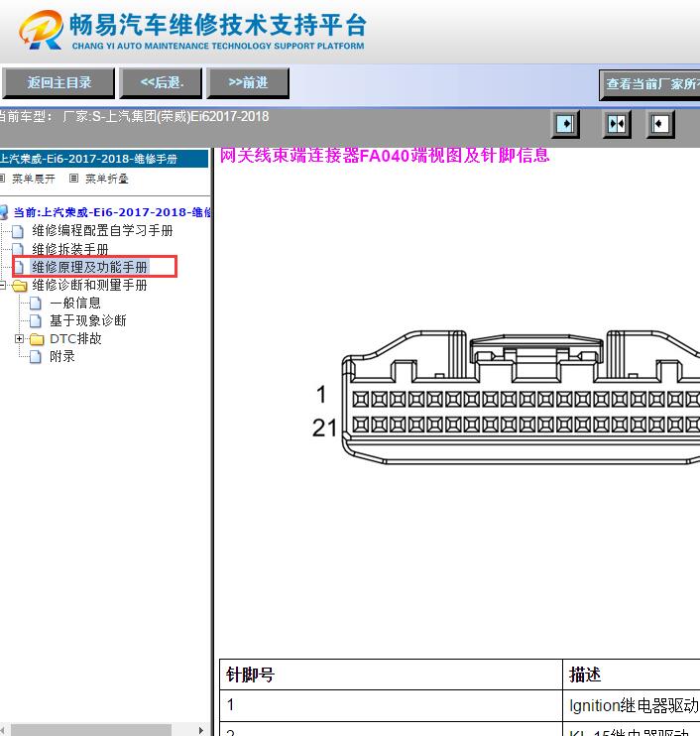Select the 维修诊断和测量手册 folder
Image resolution: width=700 pixels, height=736 pixels.
point(89,285)
